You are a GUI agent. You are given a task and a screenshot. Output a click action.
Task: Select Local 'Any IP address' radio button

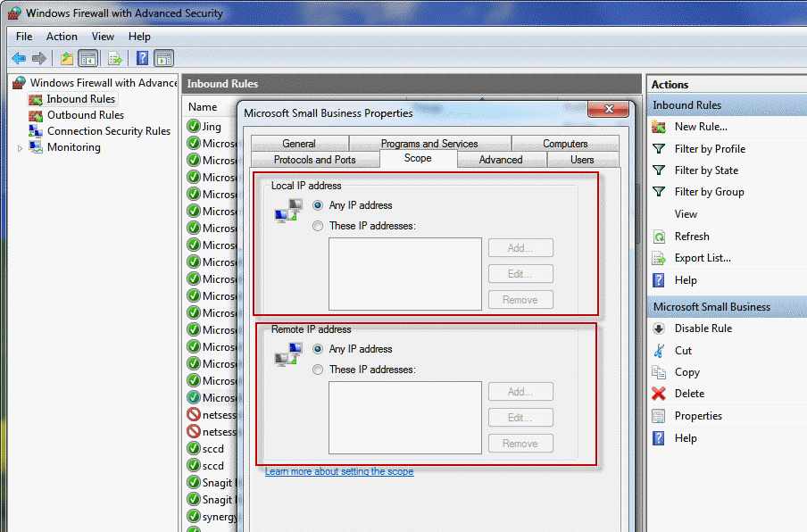click(x=318, y=205)
